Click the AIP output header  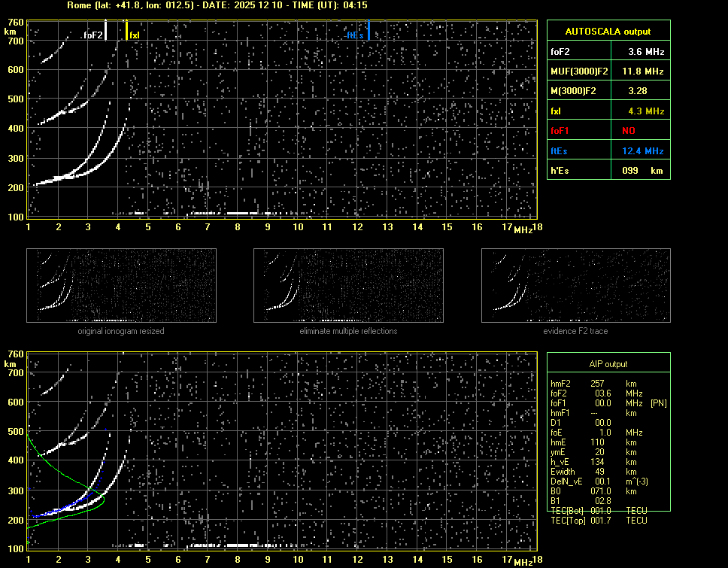pos(608,364)
